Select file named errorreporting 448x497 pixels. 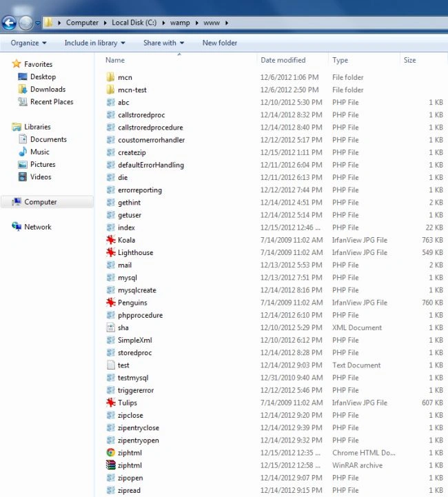(140, 190)
